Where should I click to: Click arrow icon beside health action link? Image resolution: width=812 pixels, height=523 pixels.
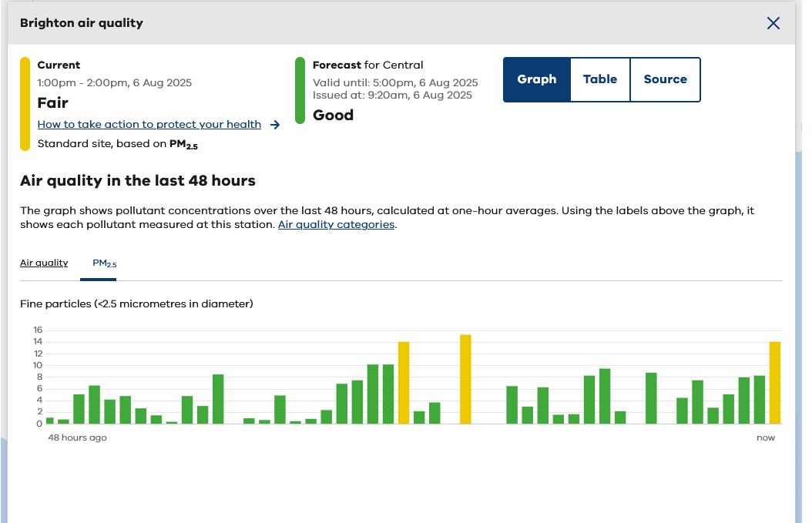click(x=275, y=125)
